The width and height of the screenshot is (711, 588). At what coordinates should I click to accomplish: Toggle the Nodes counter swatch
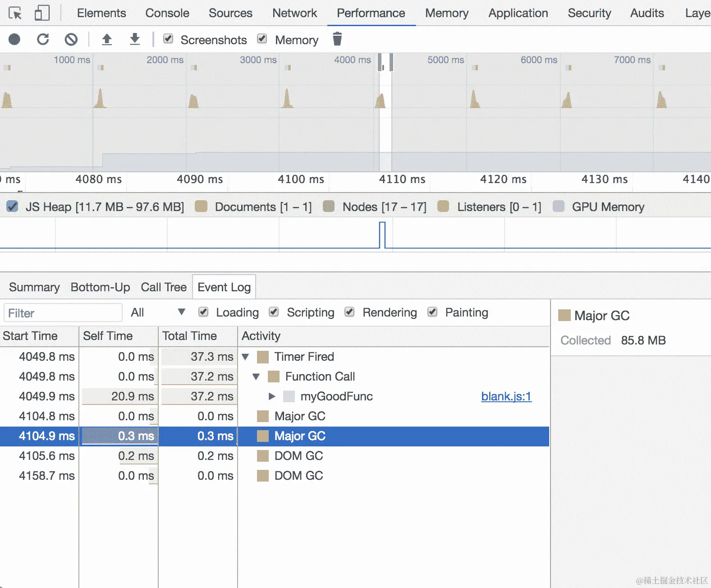click(329, 207)
